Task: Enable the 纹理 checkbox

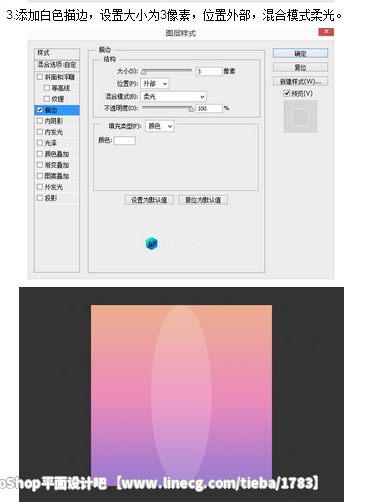Action: (47, 99)
